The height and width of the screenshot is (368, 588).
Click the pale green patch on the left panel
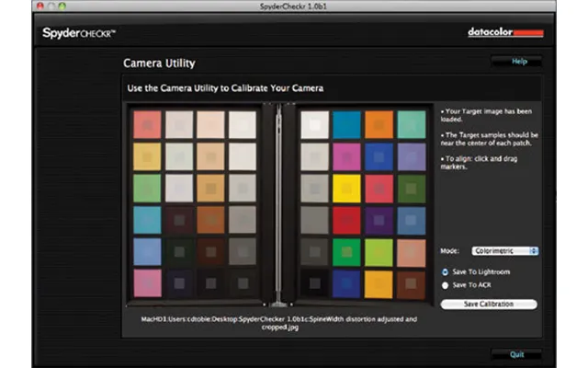pos(147,188)
